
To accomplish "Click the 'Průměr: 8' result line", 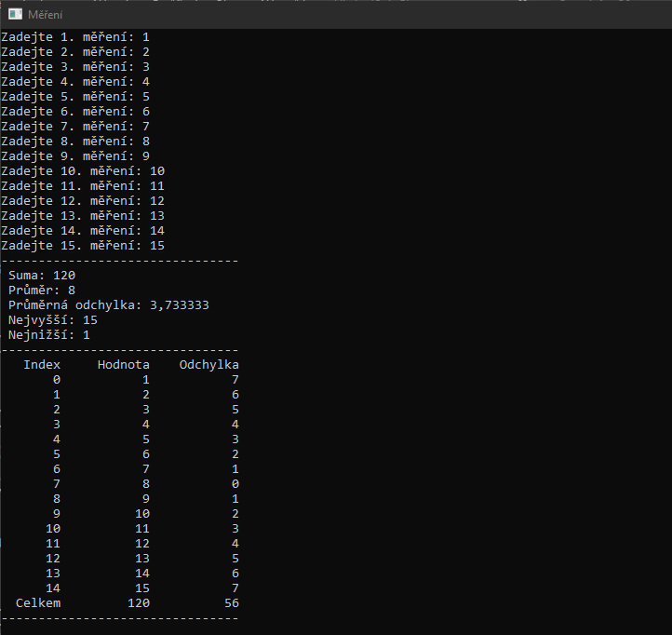I will coord(42,290).
